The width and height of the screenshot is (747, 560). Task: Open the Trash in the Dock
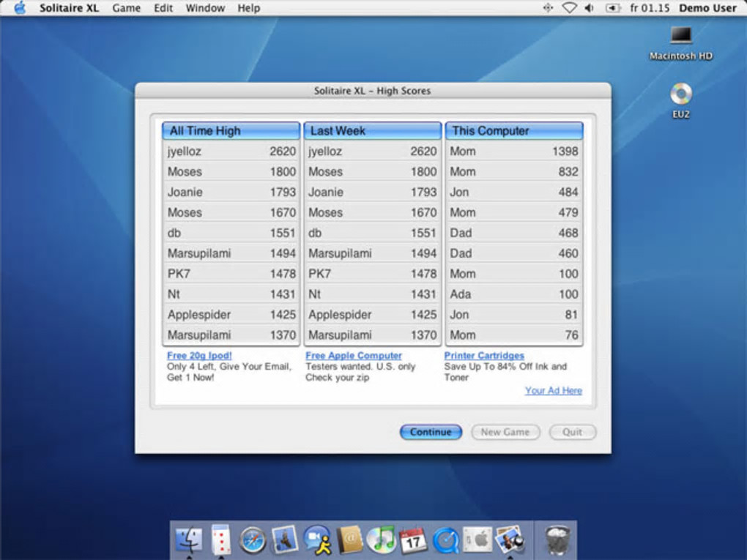tap(557, 540)
